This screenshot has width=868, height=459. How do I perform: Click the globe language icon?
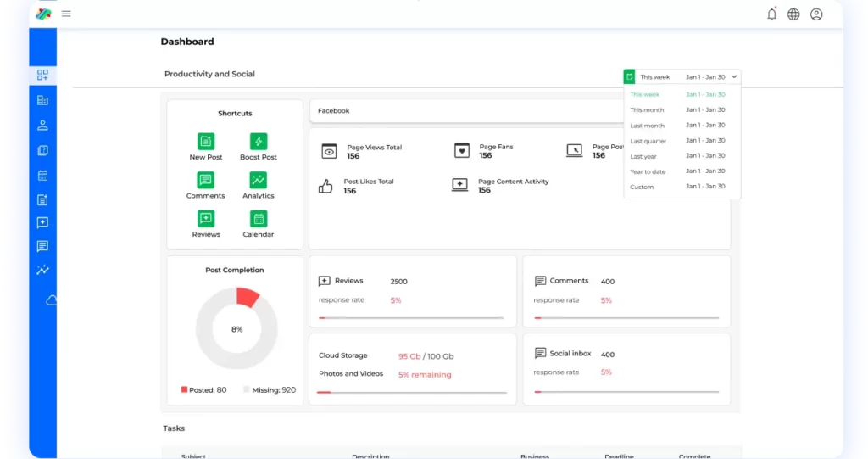(x=793, y=14)
